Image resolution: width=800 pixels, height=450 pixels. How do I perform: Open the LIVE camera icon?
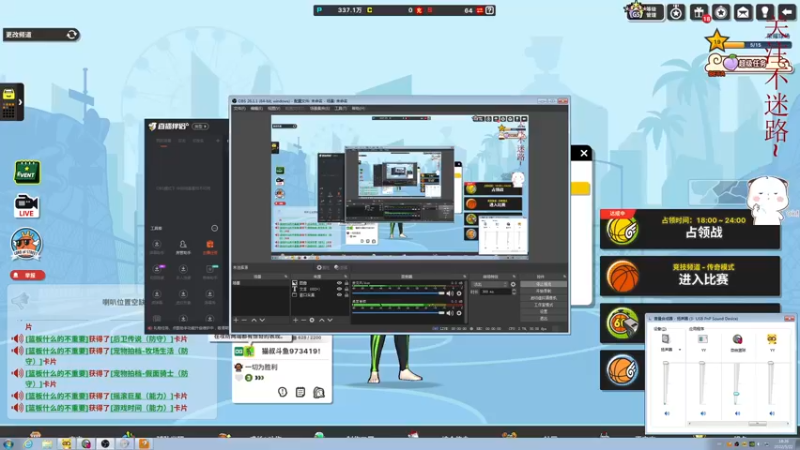26,206
